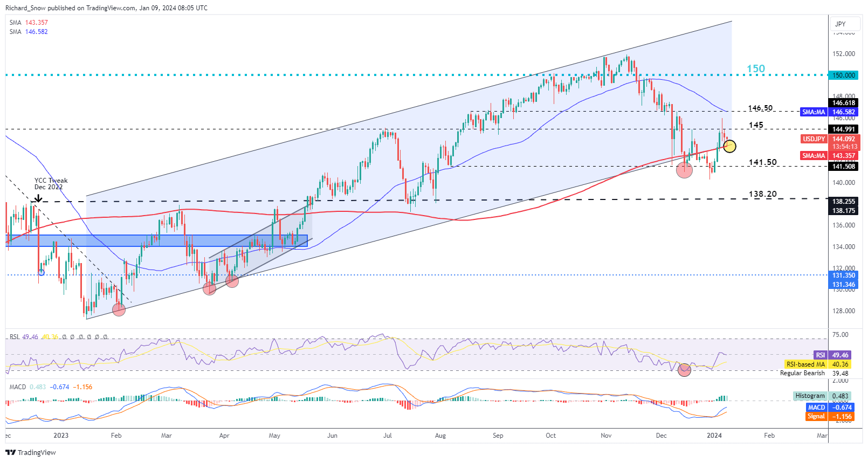868x462 pixels.
Task: Click the 75.00 RSI scale value
Action: pos(841,335)
